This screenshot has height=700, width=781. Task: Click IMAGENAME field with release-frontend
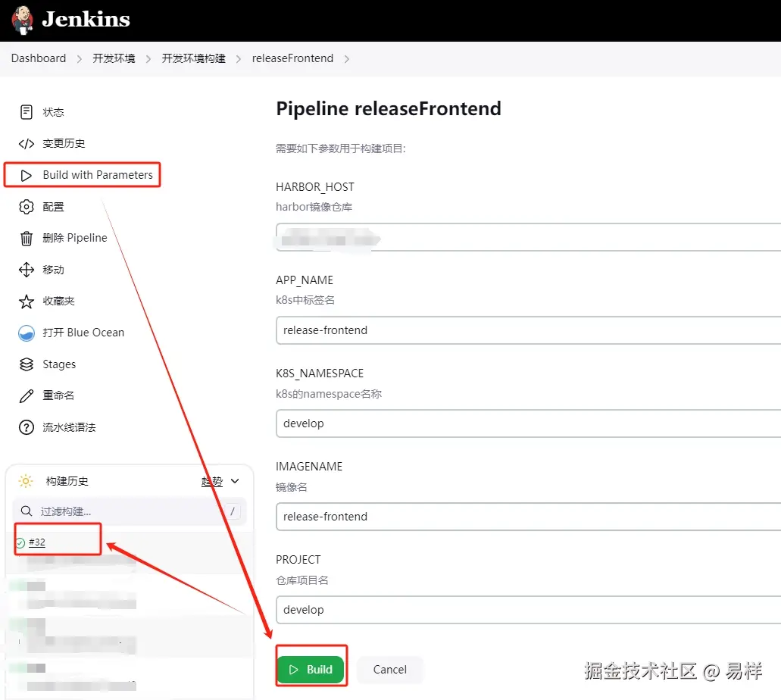(x=529, y=517)
